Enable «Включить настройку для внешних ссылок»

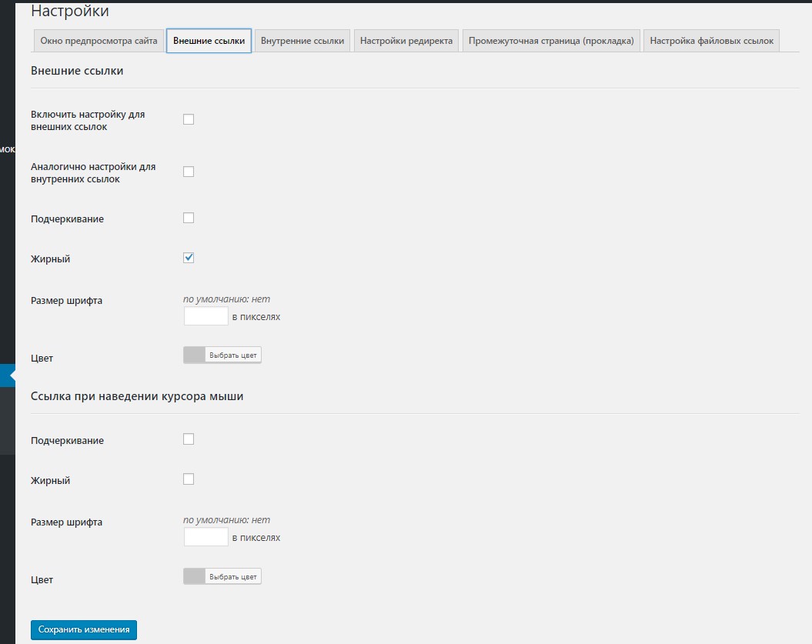[189, 118]
